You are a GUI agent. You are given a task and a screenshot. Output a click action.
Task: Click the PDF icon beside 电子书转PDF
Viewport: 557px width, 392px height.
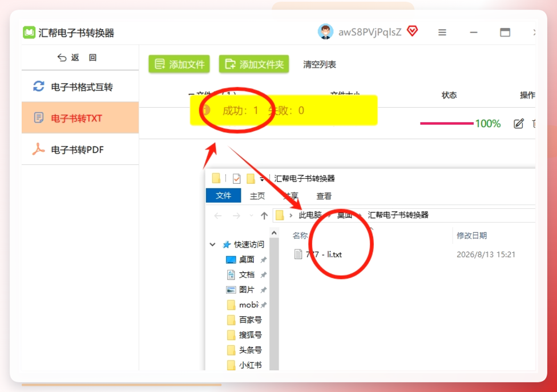click(x=38, y=149)
